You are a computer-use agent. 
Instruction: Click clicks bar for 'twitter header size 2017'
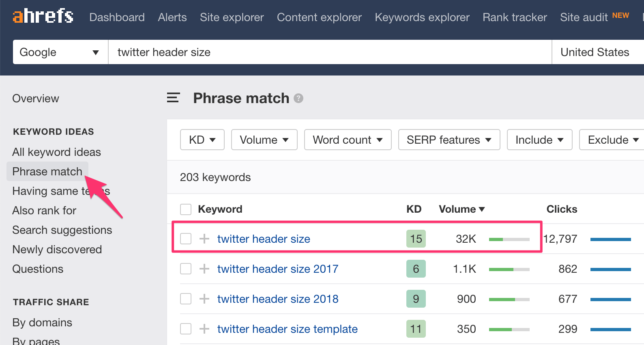[x=611, y=270]
